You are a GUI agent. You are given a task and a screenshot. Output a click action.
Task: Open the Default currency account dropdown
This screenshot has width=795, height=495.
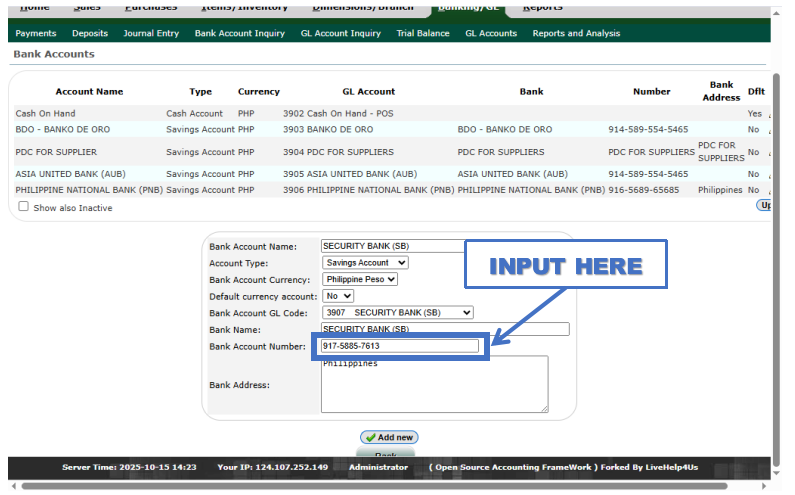click(338, 296)
